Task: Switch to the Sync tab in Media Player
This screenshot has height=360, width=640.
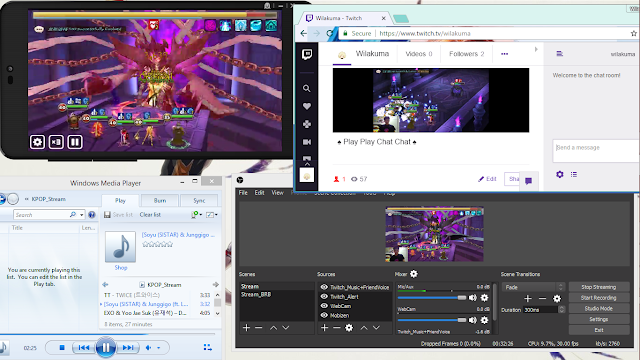Action: 199,200
